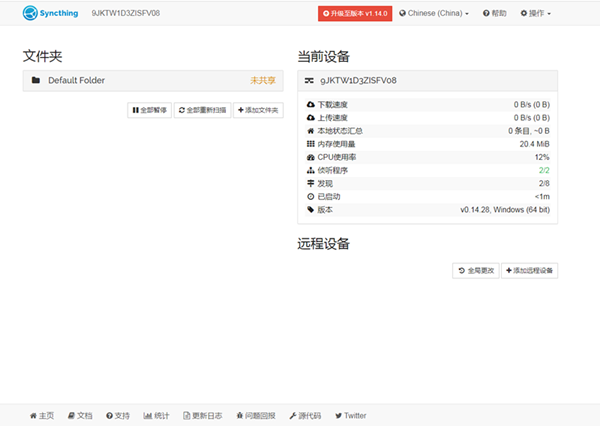Click the 添加文件夹 add folder button
The height and width of the screenshot is (426, 600).
[x=259, y=110]
